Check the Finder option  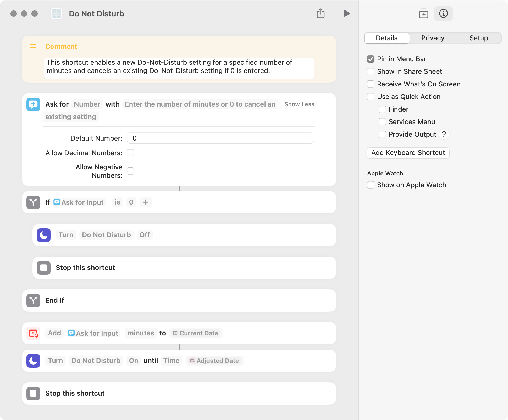[x=382, y=109]
